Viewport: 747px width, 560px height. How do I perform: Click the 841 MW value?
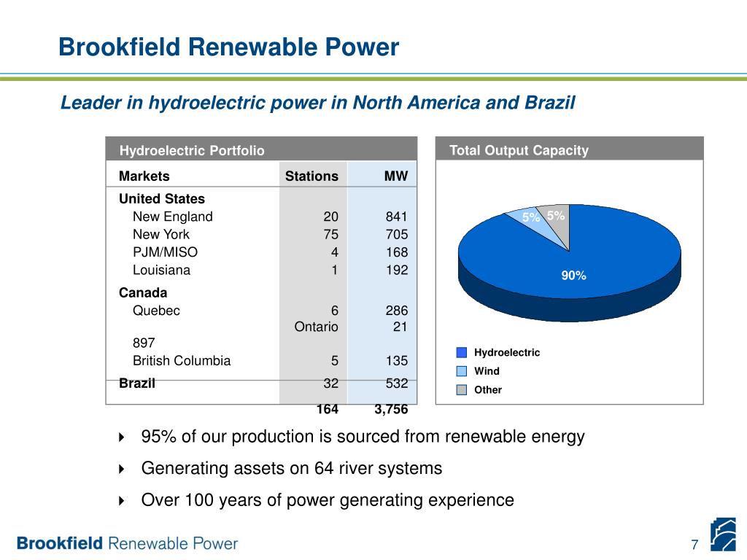point(396,217)
